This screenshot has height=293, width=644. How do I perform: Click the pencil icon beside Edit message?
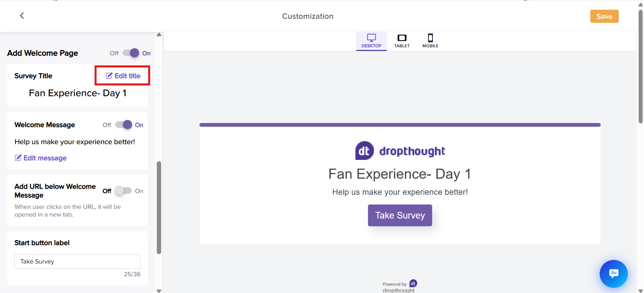coord(18,158)
